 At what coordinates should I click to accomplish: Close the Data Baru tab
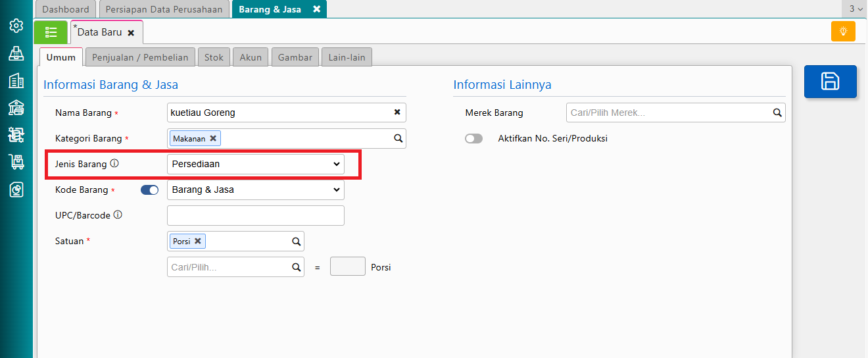[131, 32]
